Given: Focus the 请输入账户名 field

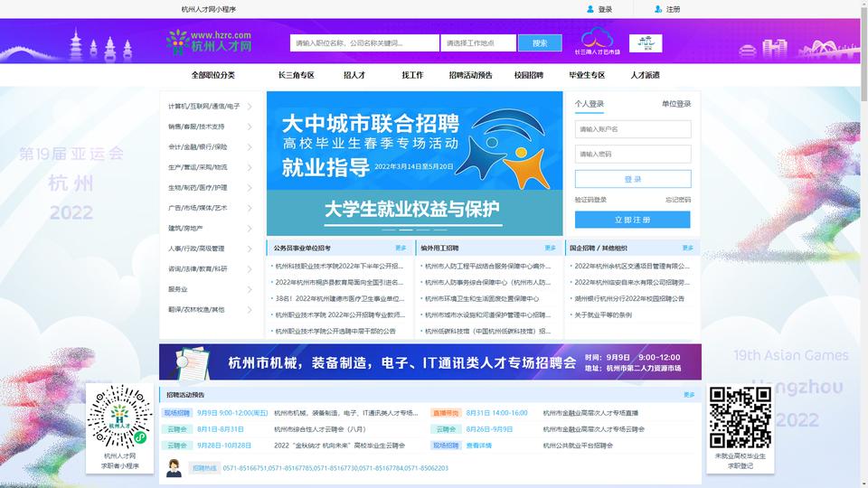Looking at the screenshot, I should coord(633,129).
